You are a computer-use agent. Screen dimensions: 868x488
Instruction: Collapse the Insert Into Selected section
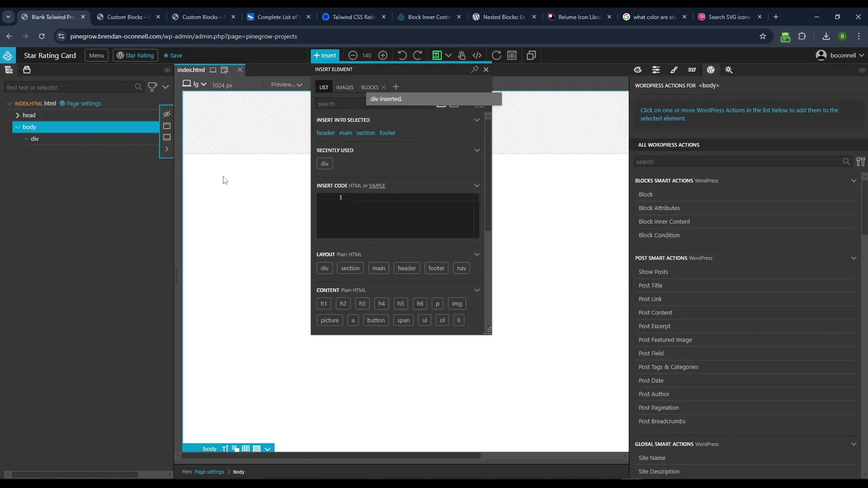click(476, 120)
